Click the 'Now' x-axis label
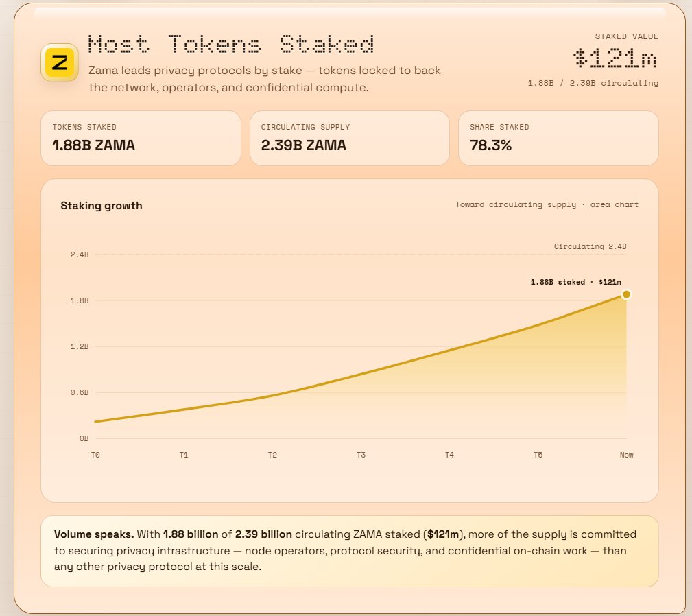 [x=626, y=455]
